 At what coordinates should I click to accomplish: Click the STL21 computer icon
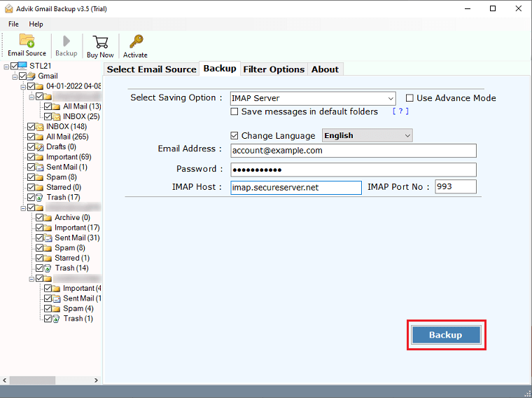(x=22, y=66)
